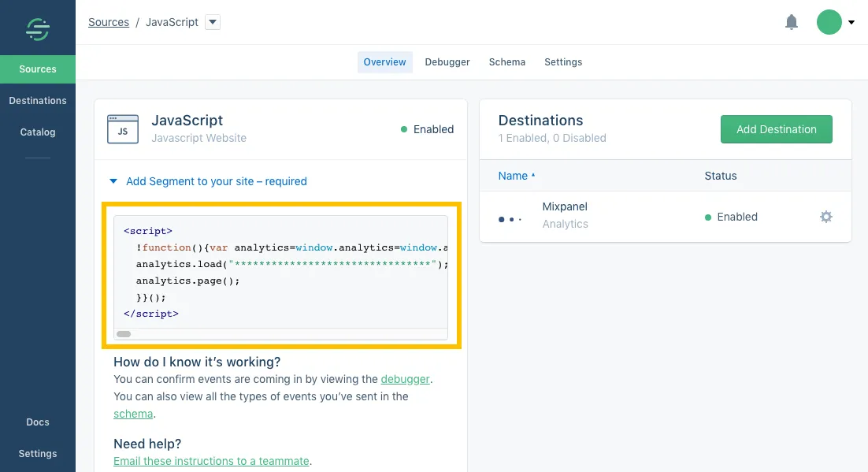Open sidebar Settings at the bottom
Image resolution: width=868 pixels, height=472 pixels.
pyautogui.click(x=38, y=454)
